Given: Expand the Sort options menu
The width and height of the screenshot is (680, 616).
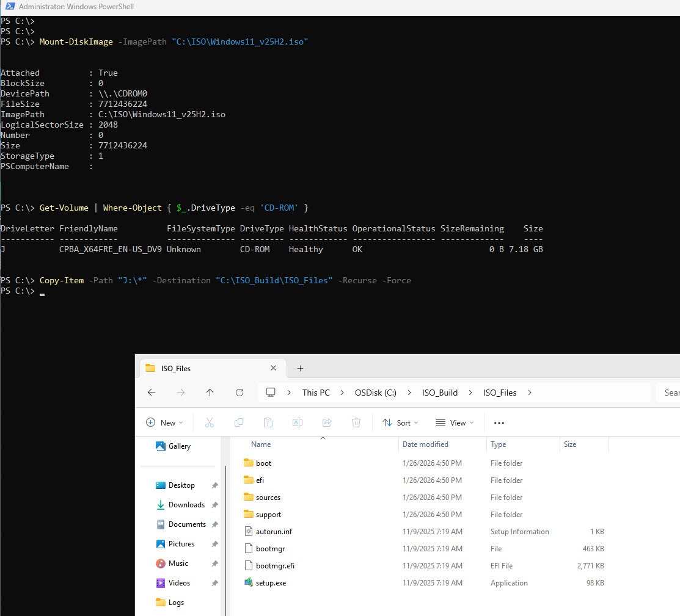Looking at the screenshot, I should pyautogui.click(x=400, y=422).
